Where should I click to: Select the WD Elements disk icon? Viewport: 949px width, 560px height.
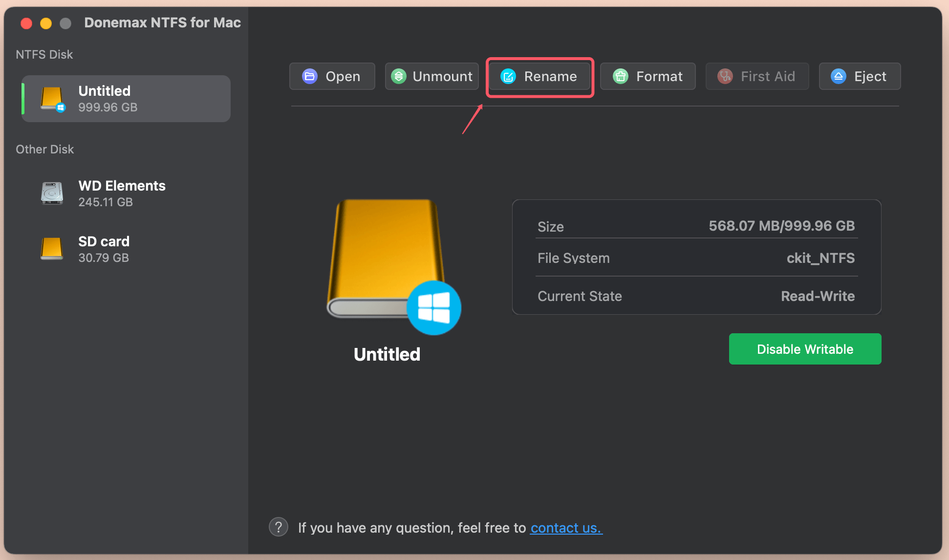(51, 193)
